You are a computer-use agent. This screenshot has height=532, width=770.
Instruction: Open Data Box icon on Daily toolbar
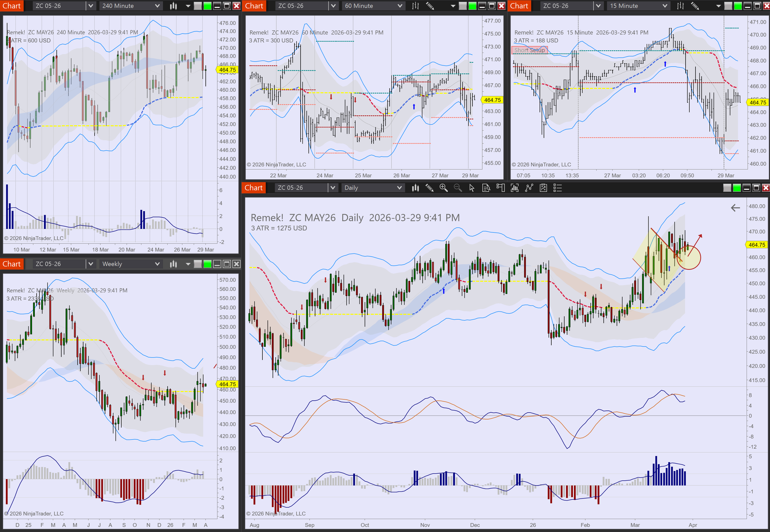486,188
